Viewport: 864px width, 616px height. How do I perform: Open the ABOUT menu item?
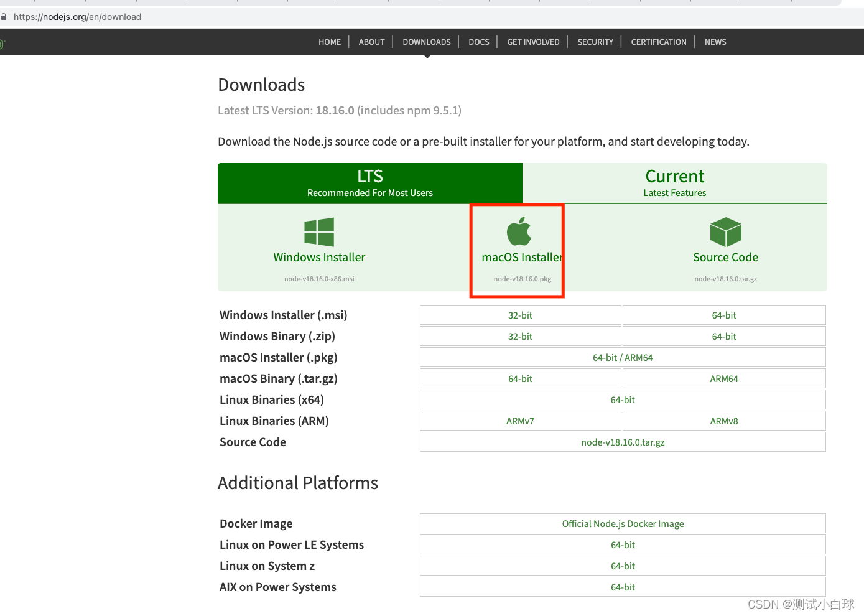click(371, 42)
